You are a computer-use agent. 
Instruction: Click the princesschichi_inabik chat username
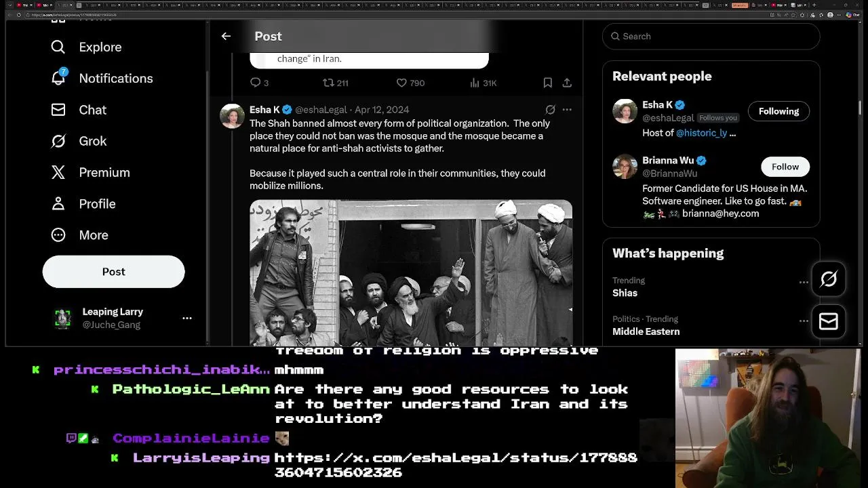pos(161,369)
